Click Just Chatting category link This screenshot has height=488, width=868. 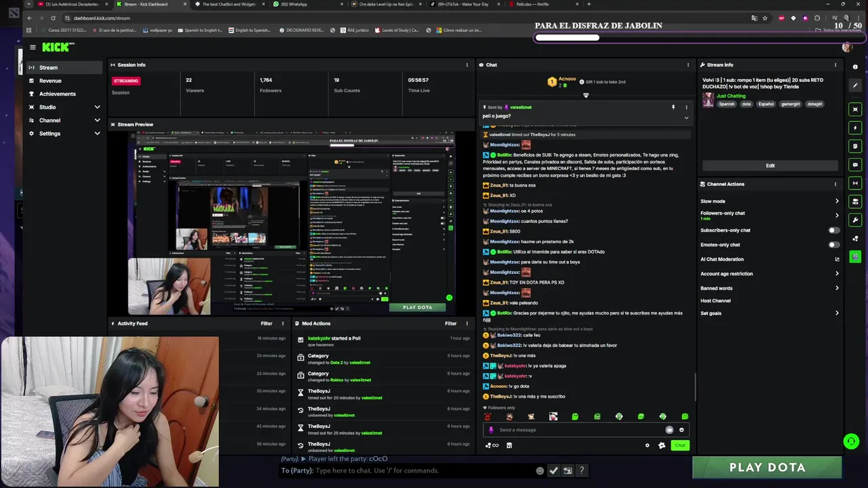click(x=731, y=96)
